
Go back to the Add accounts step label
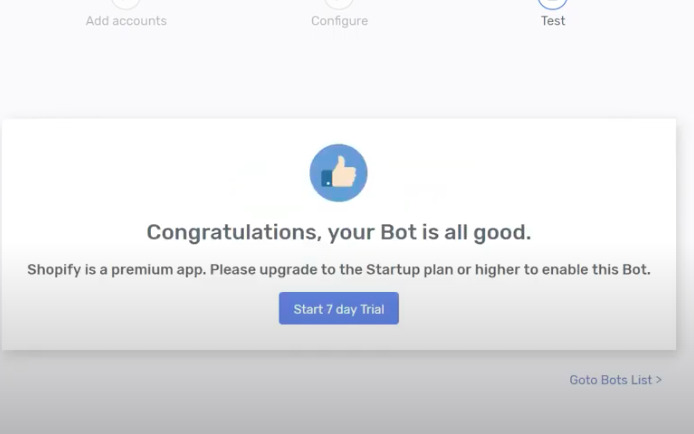pyautogui.click(x=126, y=21)
